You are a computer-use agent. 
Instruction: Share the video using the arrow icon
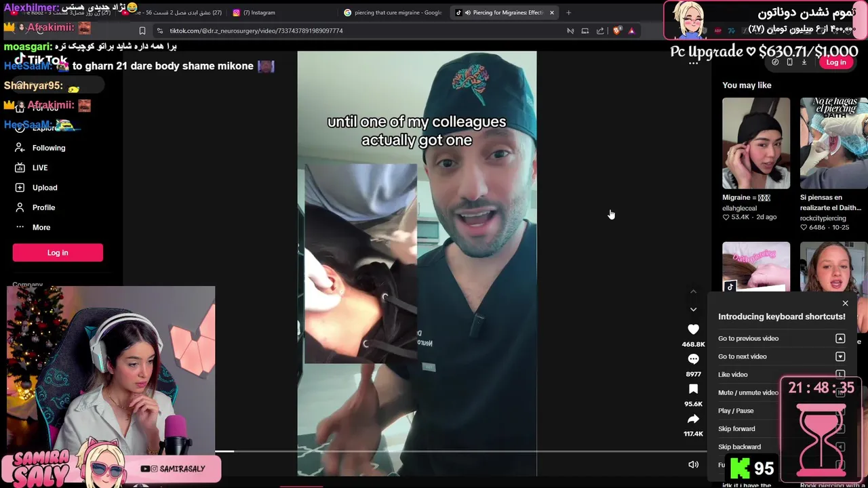tap(693, 419)
